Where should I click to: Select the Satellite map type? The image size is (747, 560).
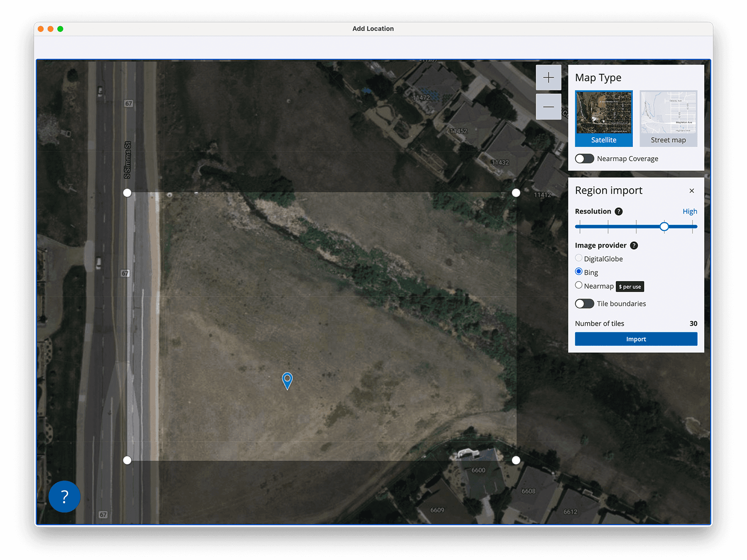(603, 119)
